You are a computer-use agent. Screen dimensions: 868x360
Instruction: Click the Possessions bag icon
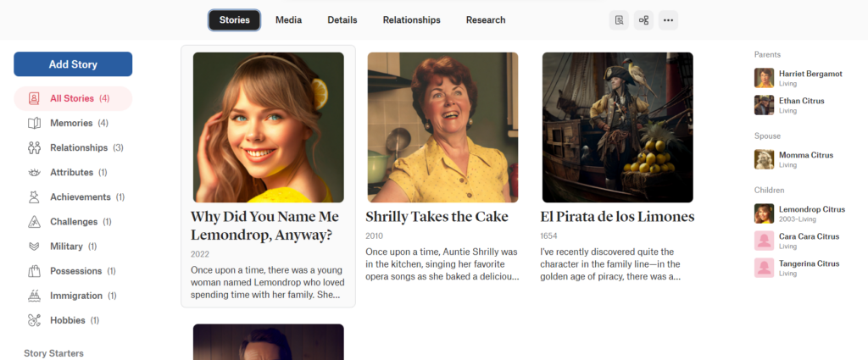34,271
